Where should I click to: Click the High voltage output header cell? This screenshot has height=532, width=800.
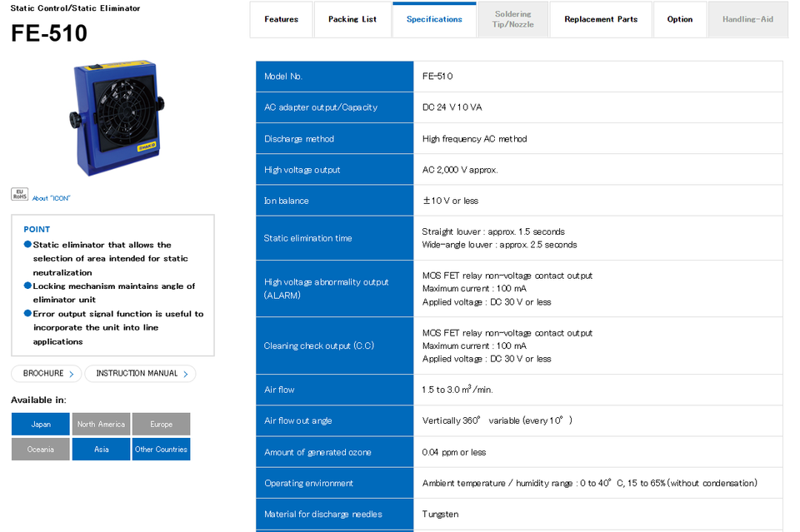pyautogui.click(x=335, y=170)
